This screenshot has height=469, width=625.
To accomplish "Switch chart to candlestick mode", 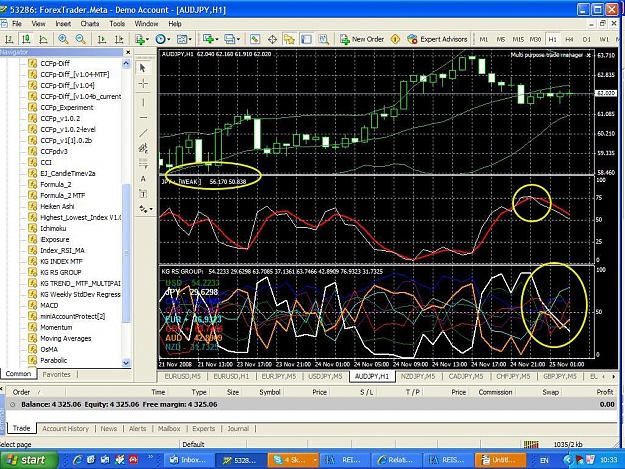I will 26,39.
